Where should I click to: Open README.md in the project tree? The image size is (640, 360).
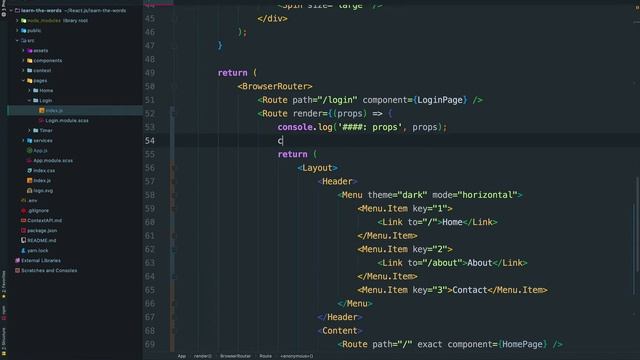click(x=42, y=240)
